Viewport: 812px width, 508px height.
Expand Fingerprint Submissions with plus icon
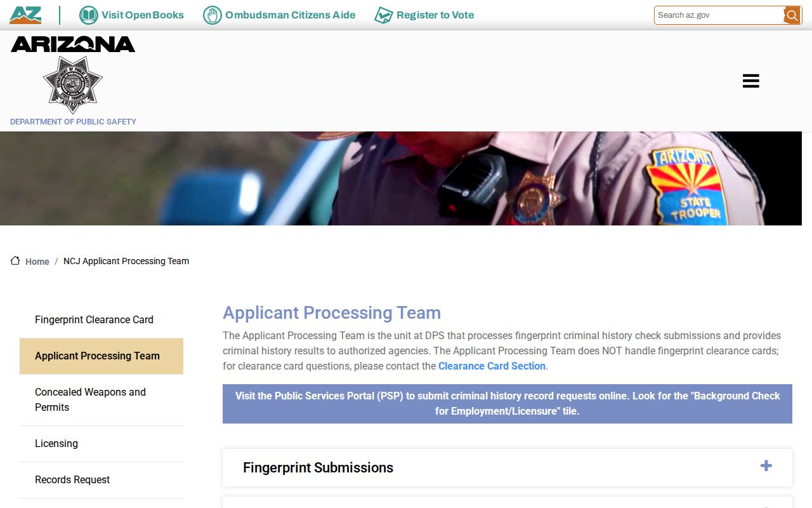click(766, 466)
